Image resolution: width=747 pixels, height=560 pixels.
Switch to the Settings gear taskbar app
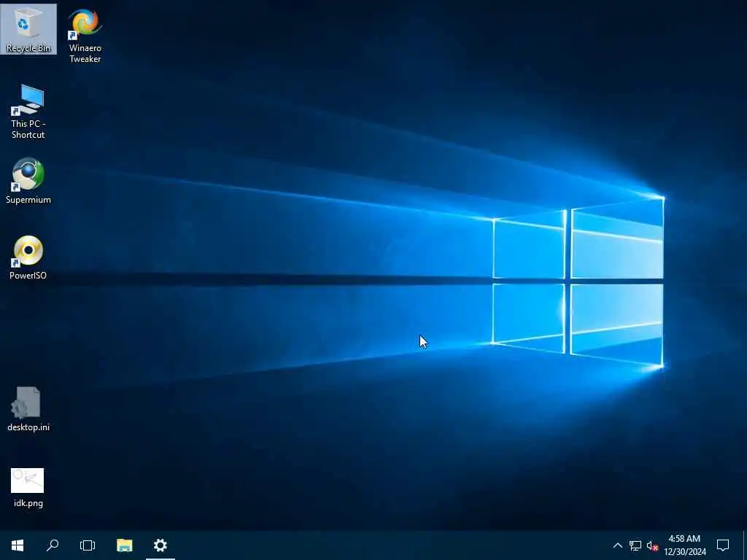160,545
